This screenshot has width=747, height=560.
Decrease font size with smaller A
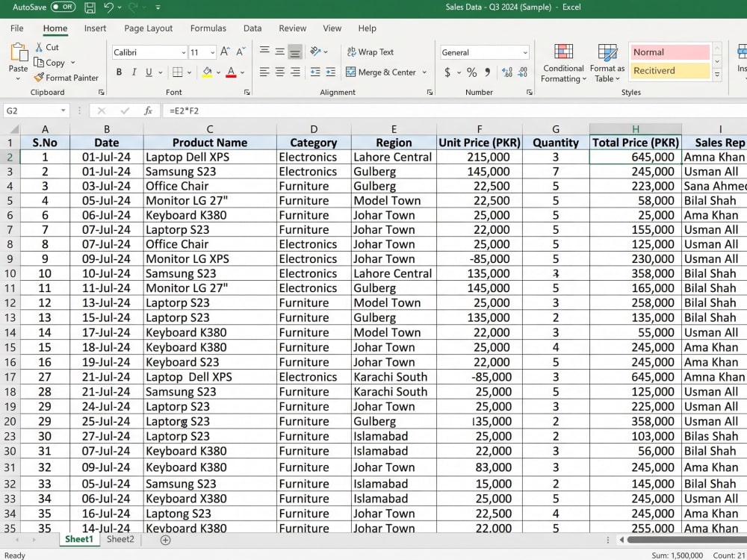pos(241,52)
